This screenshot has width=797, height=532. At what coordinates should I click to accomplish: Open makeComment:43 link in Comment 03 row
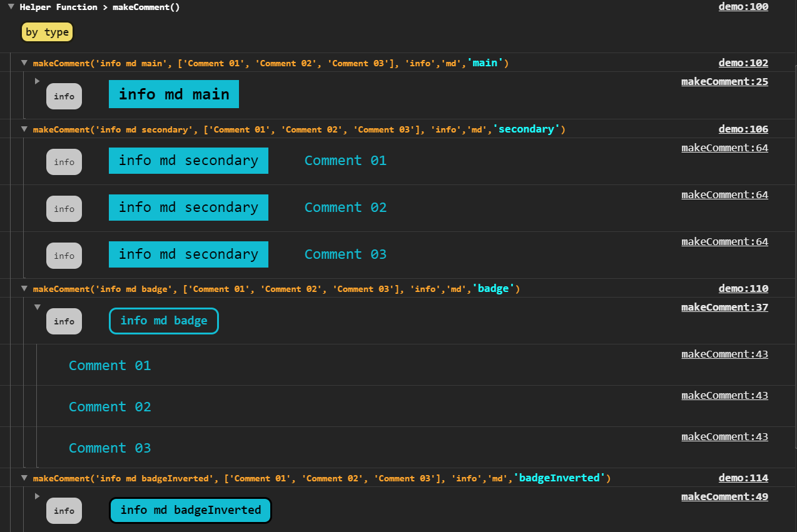724,436
